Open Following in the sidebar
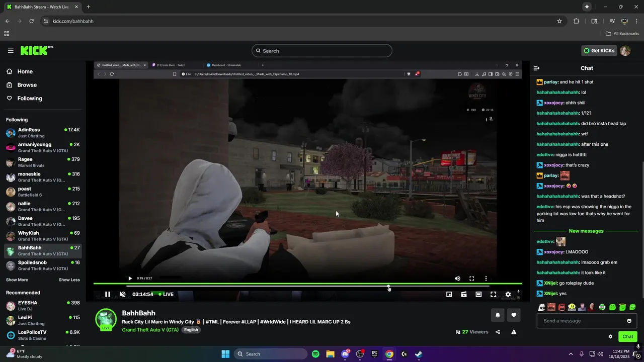 pyautogui.click(x=25, y=99)
